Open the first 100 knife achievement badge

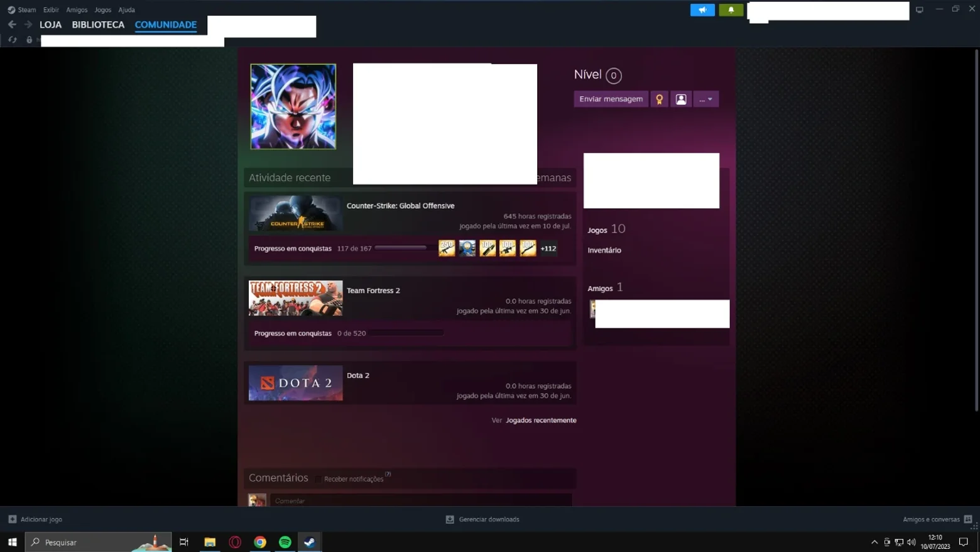coord(487,248)
